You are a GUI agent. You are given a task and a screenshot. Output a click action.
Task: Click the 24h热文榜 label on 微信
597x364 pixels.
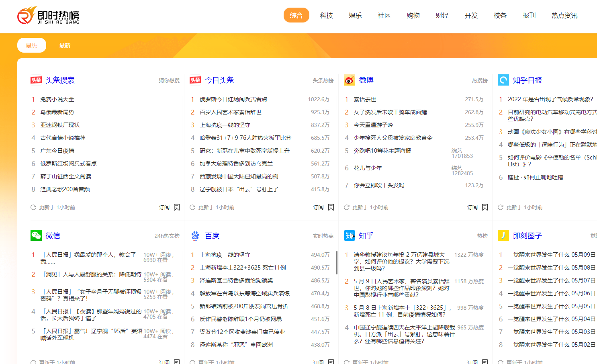click(167, 236)
